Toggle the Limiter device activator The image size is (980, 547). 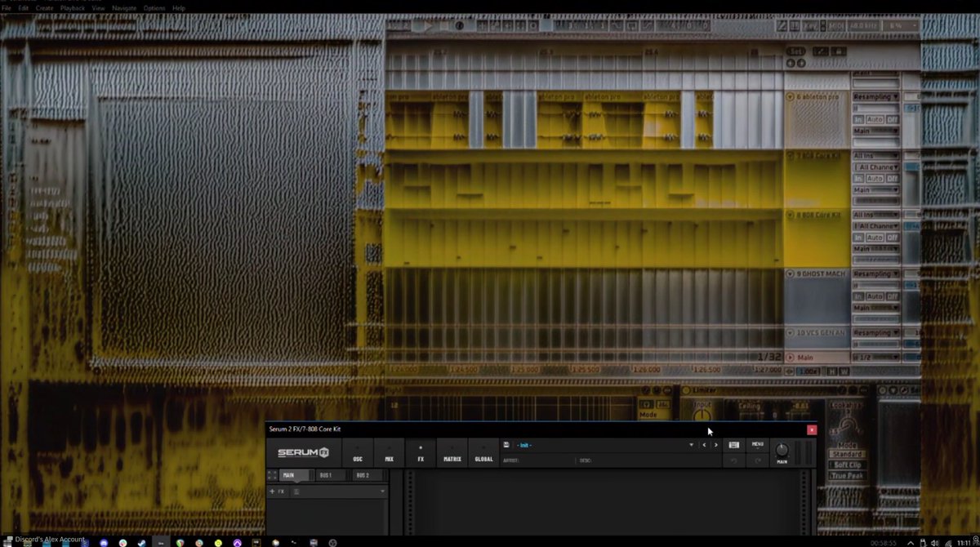[685, 390]
